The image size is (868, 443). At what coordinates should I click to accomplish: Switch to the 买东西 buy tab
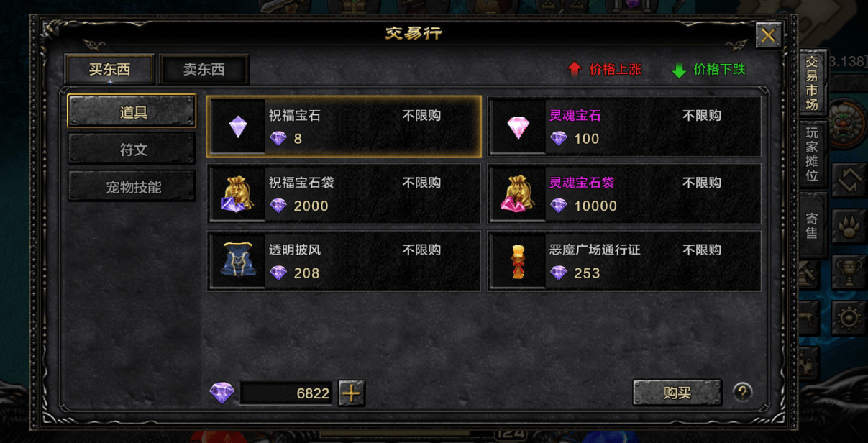pyautogui.click(x=109, y=70)
